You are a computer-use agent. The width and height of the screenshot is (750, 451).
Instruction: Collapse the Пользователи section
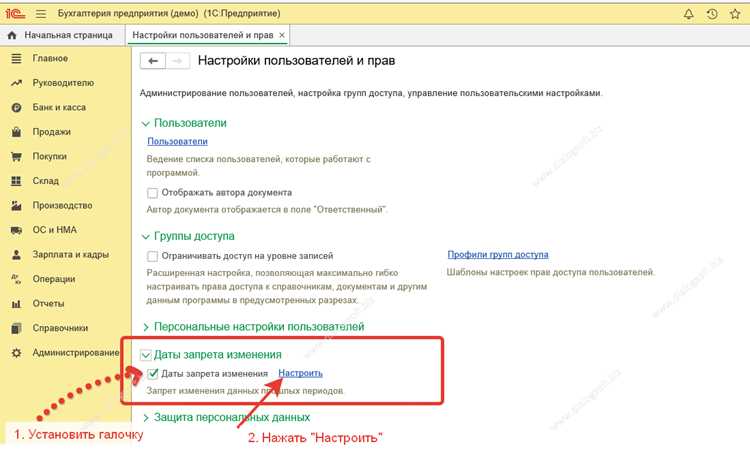145,124
